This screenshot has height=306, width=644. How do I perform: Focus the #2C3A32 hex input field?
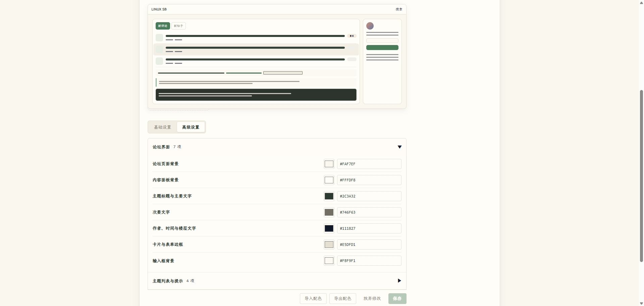click(369, 196)
